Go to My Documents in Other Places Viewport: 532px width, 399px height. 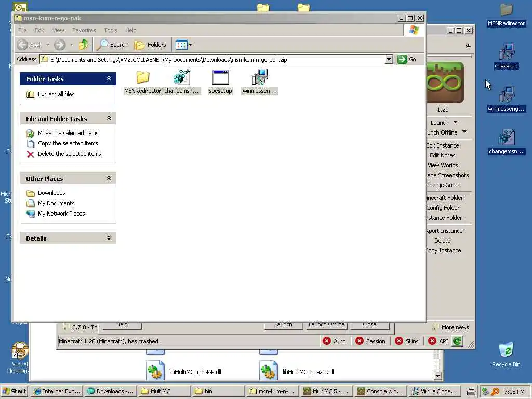tap(56, 203)
